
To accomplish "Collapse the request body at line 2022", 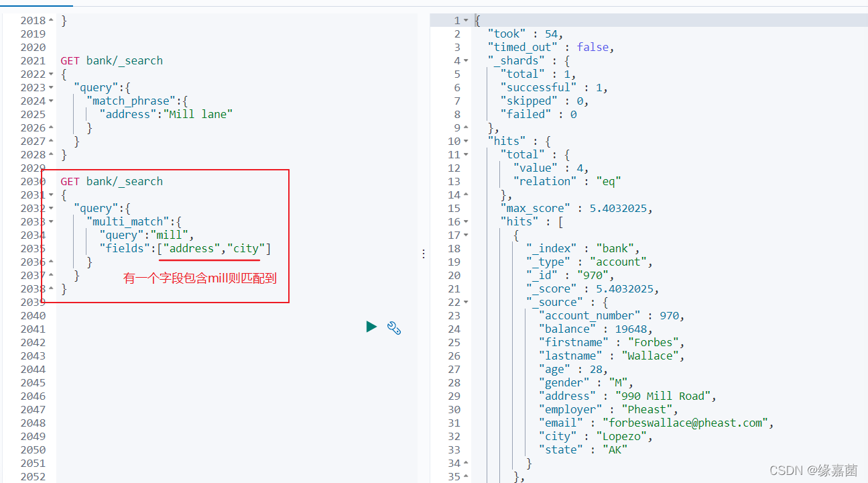I will [52, 74].
